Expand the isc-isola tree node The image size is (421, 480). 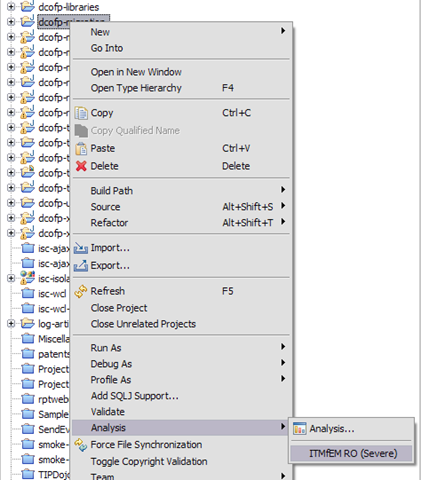point(11,278)
